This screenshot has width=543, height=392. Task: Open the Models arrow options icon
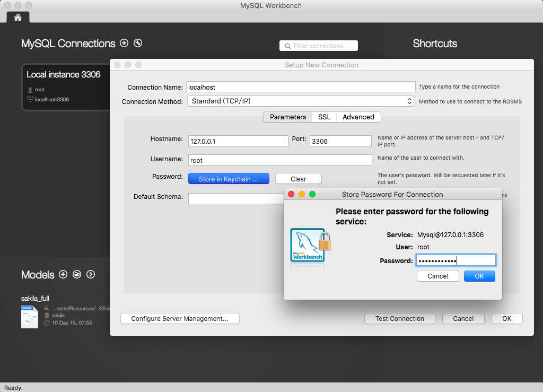pyautogui.click(x=91, y=274)
